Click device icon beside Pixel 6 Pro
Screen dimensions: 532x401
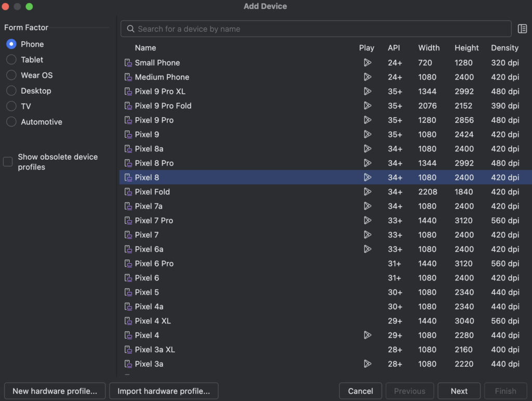tap(128, 264)
